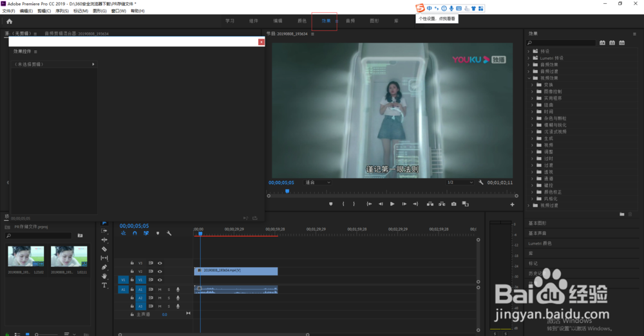Viewport: 644px width, 336px height.
Task: Filter effects by 32-bit color icon
Action: tap(612, 42)
